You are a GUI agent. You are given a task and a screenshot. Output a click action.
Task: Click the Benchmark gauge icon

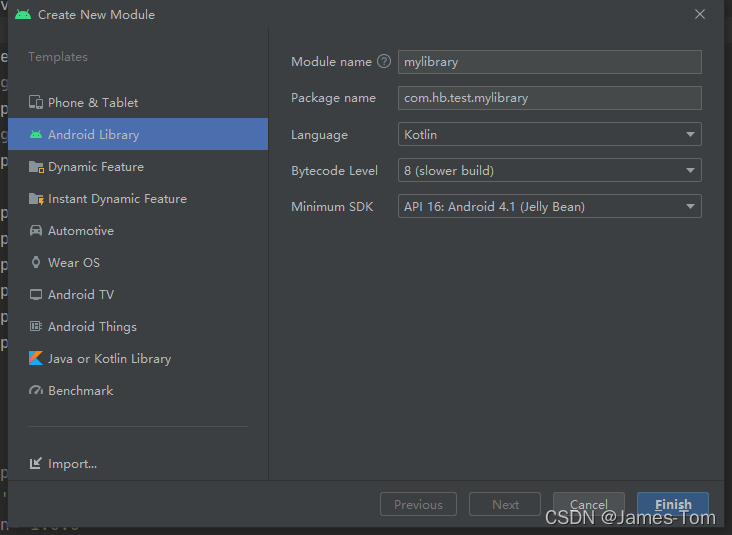(36, 390)
